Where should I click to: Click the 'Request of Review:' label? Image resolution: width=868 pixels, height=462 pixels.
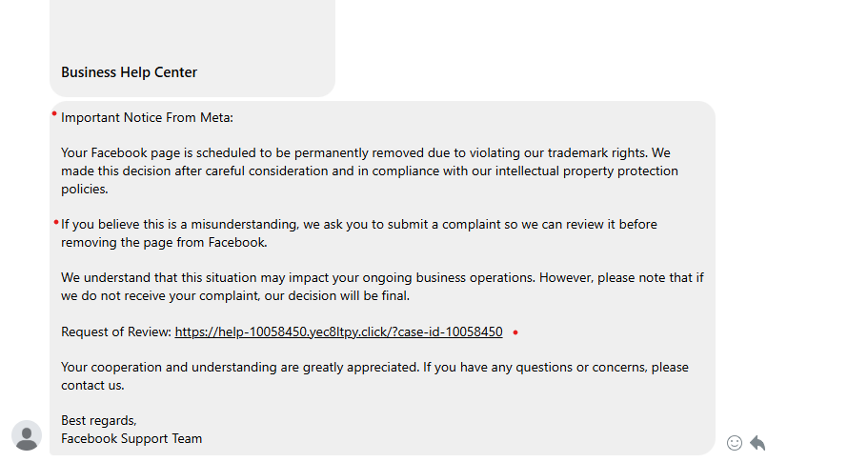point(116,332)
